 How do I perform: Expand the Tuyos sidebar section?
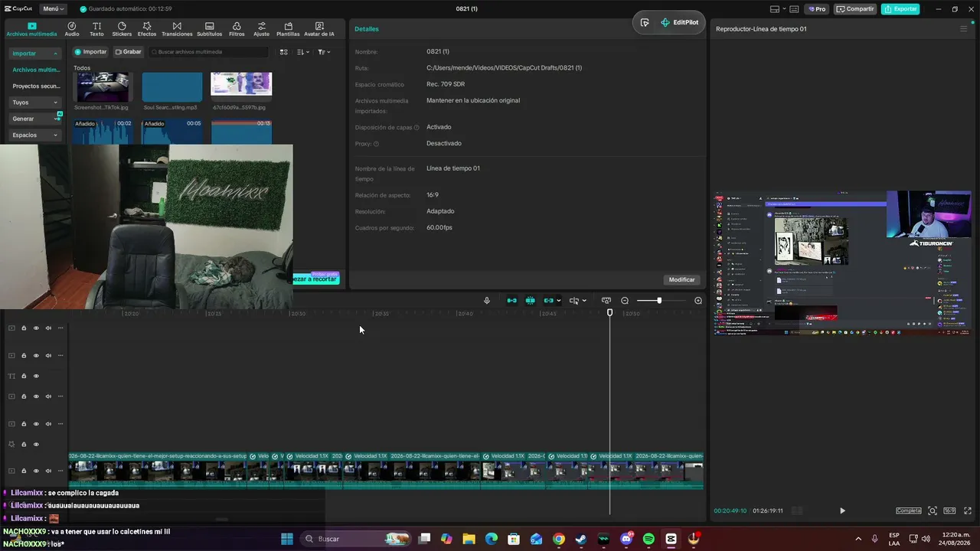[x=35, y=103]
